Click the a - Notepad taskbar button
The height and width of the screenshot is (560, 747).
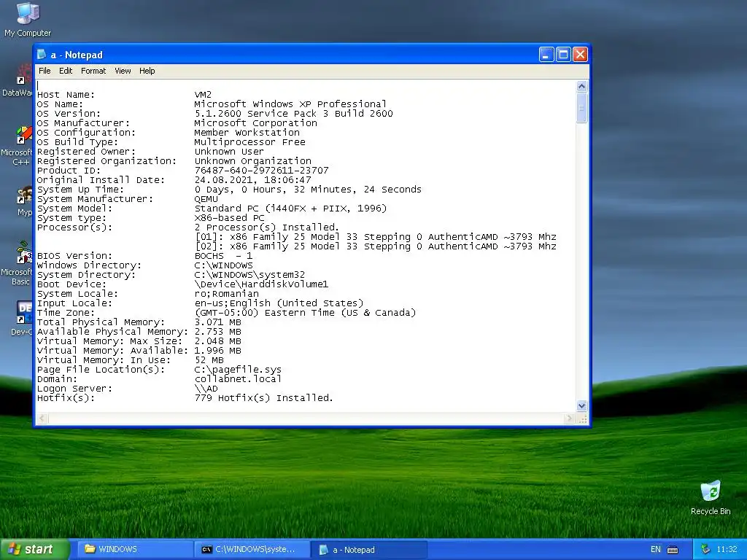tap(369, 550)
